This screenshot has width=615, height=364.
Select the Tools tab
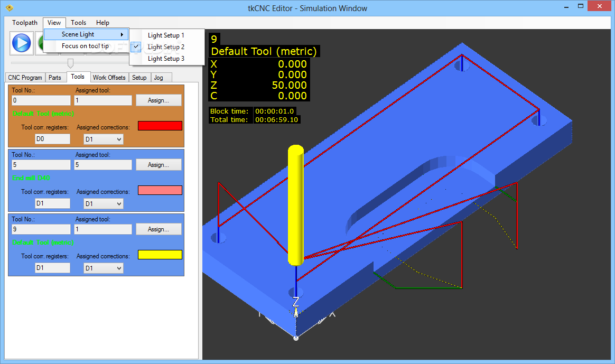[x=78, y=77]
